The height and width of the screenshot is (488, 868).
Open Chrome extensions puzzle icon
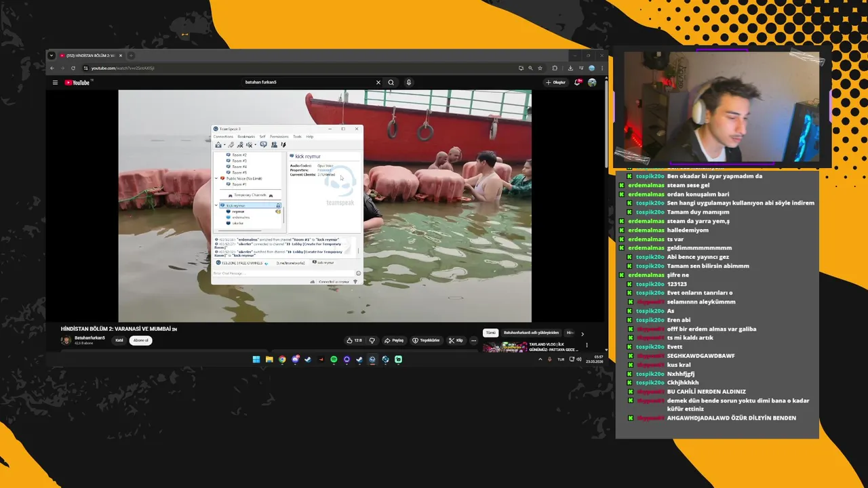tap(555, 68)
